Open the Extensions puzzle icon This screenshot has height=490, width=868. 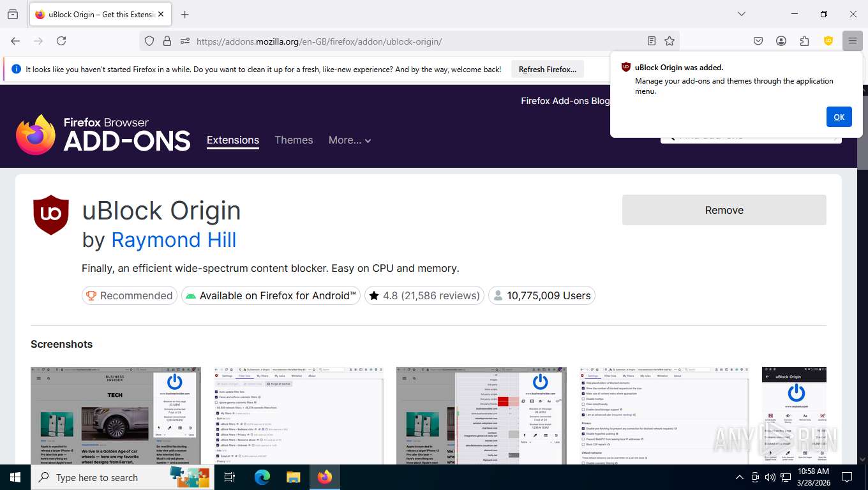coord(805,41)
